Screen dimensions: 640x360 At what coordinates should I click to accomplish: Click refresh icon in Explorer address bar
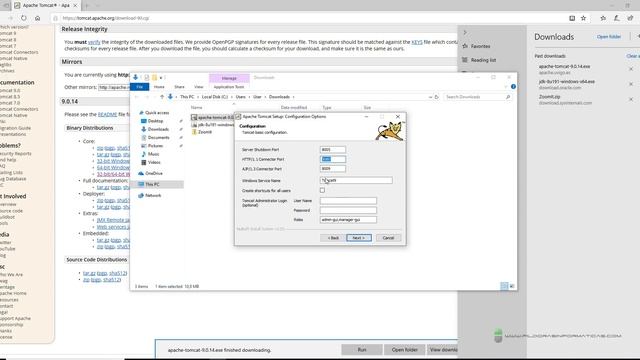pyautogui.click(x=436, y=97)
